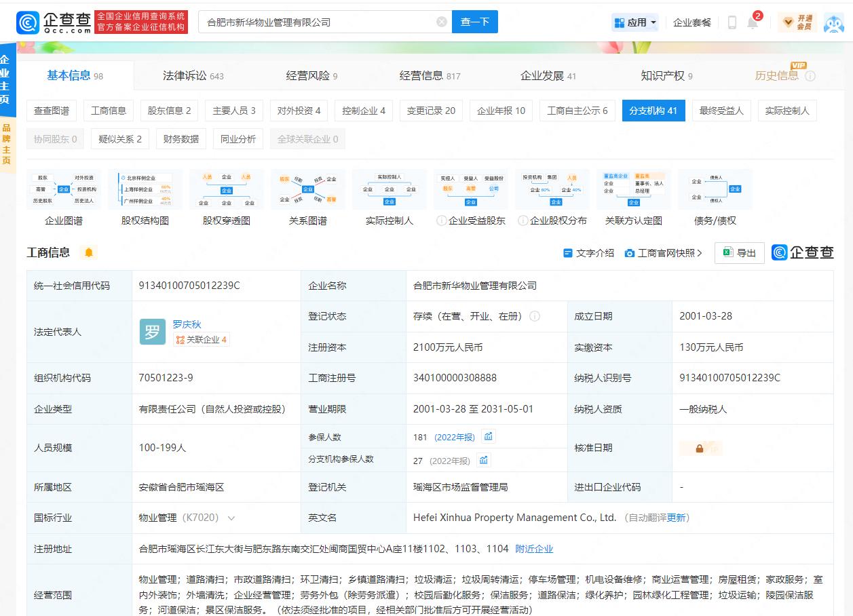Click the locked 核准日期 value

pos(700,448)
